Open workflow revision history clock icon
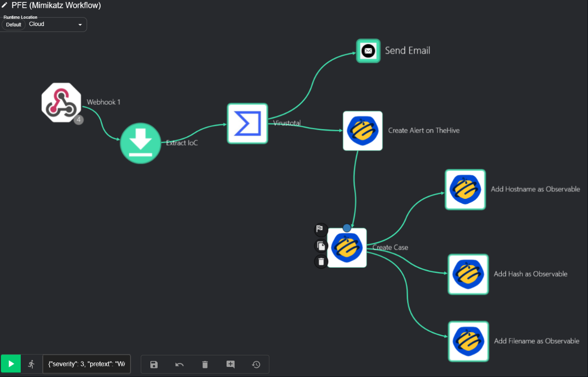 (256, 364)
